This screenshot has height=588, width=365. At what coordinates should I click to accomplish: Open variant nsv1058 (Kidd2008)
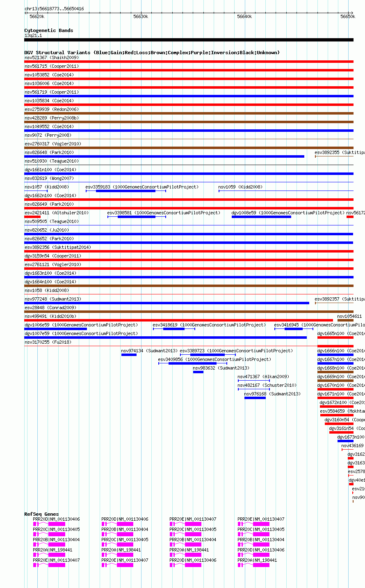47,290
